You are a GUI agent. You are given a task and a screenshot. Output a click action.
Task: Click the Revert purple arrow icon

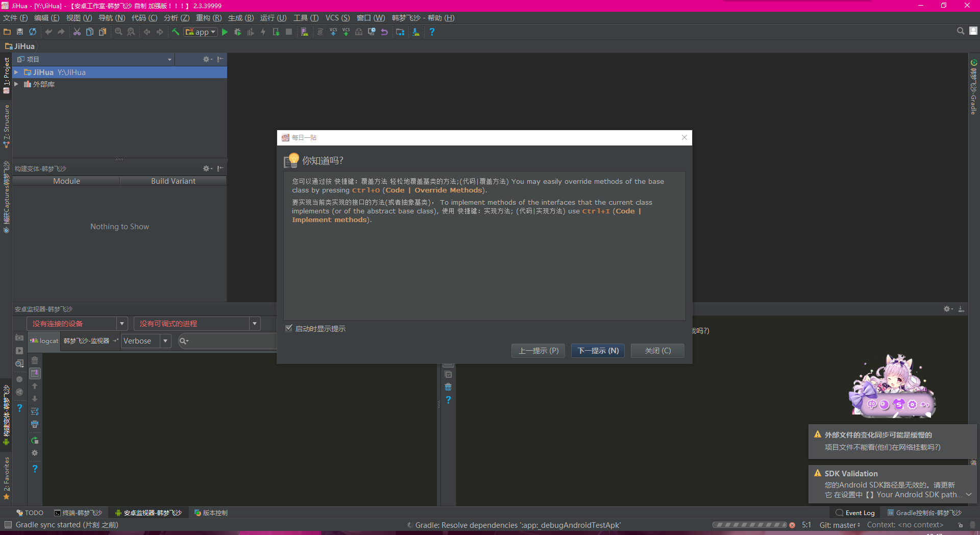click(384, 32)
